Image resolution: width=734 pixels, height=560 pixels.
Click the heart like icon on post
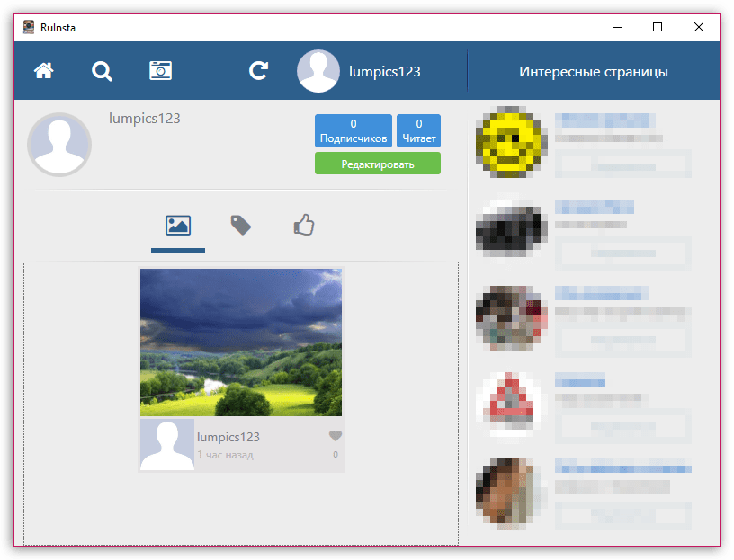pos(336,436)
